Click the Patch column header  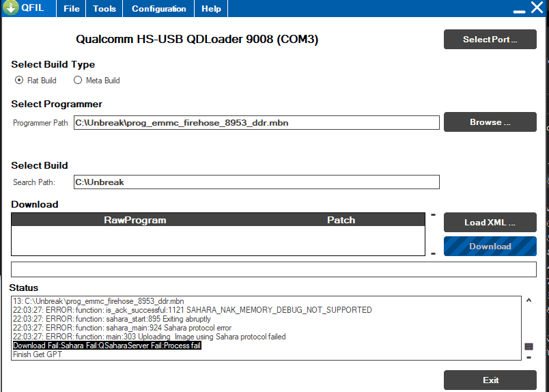click(341, 220)
